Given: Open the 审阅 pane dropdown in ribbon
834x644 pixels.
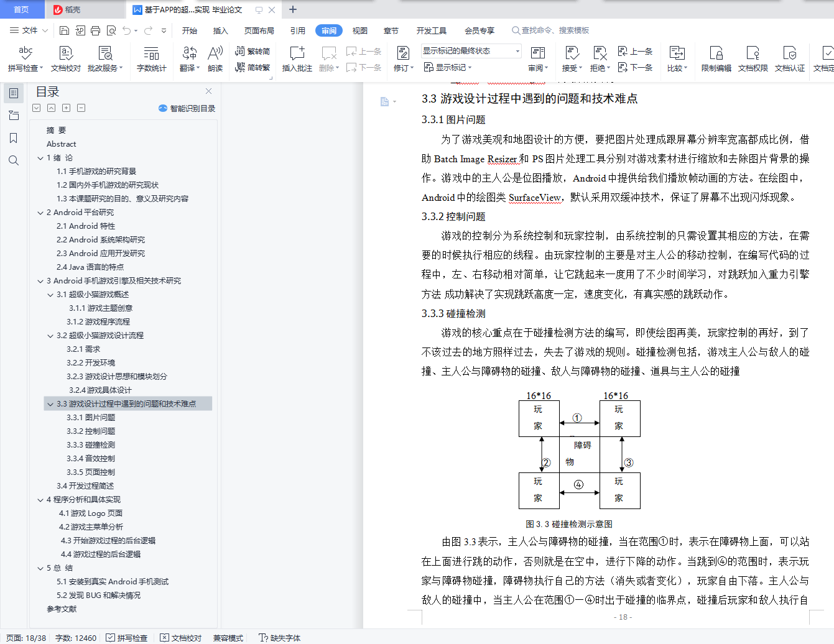Looking at the screenshot, I should coord(538,58).
